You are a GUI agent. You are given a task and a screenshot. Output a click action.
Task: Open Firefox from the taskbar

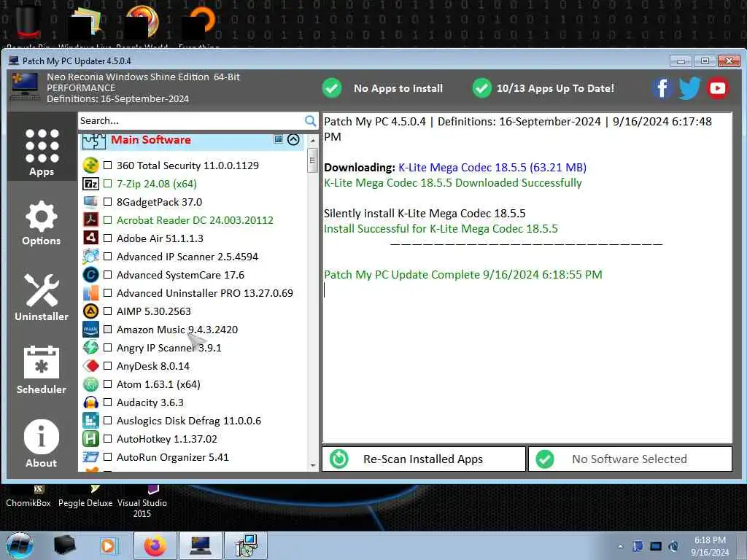coord(155,545)
